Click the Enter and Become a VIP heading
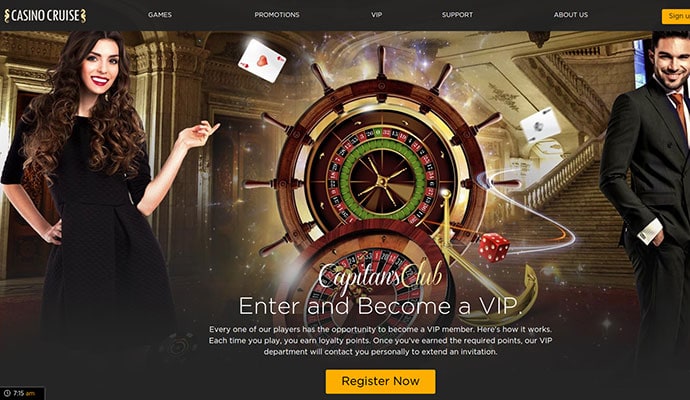This screenshot has height=400, width=690. point(380,306)
